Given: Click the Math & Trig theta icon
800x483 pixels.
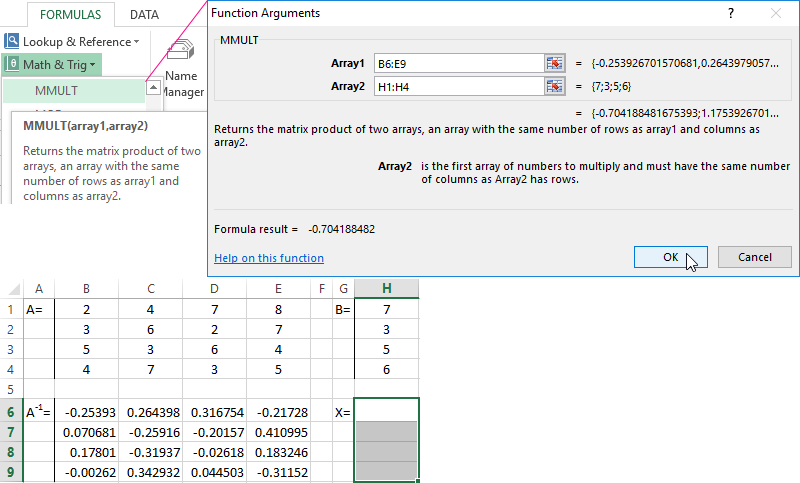Looking at the screenshot, I should (x=12, y=65).
